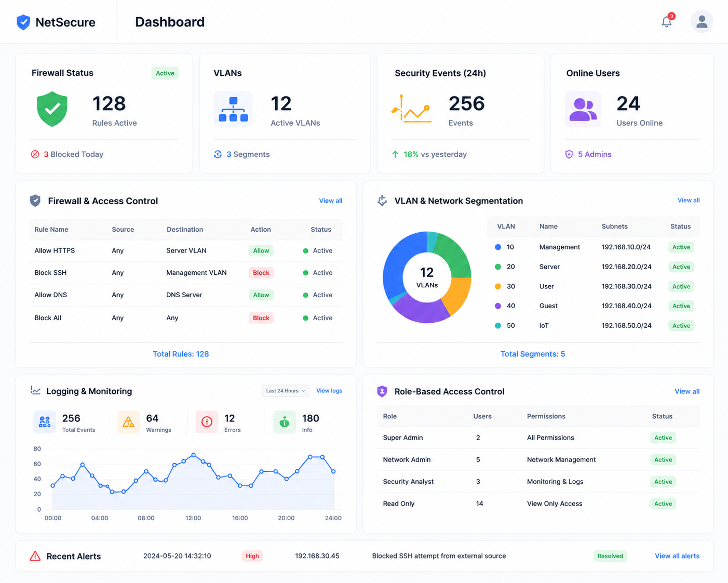The width and height of the screenshot is (728, 583).
Task: Open View all in Firewall & Access Control
Action: [x=331, y=201]
